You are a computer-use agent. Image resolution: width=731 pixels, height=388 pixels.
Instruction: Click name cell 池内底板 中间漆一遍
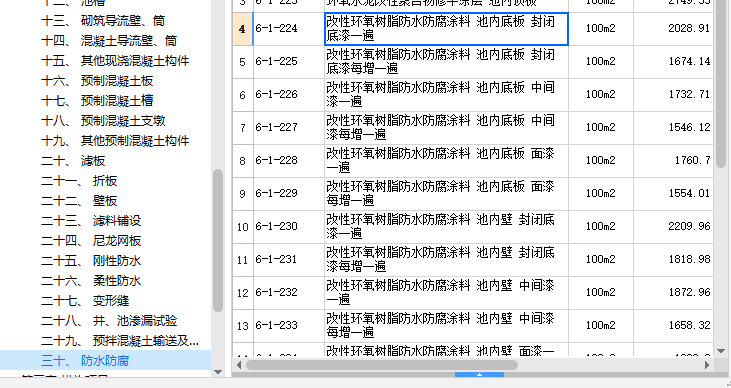coord(446,95)
